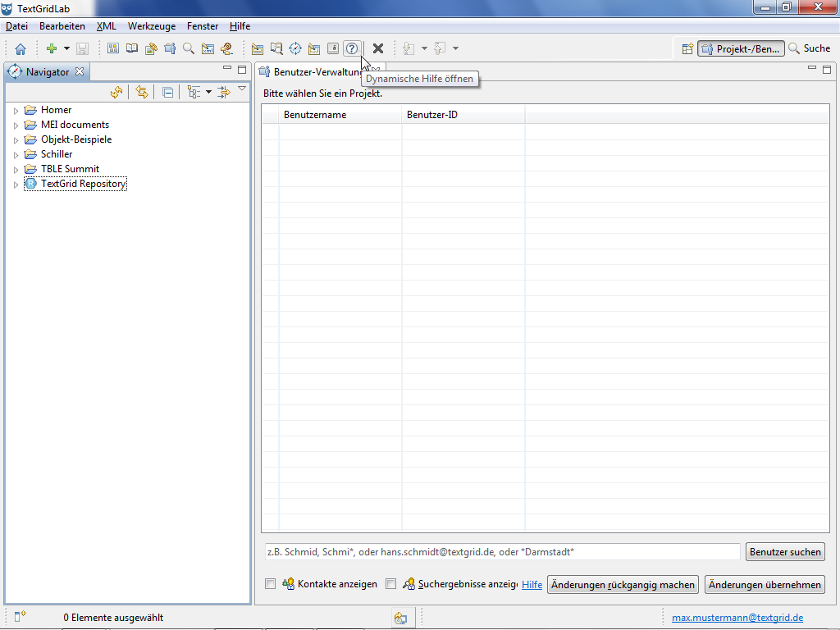Open the dropdown next to green plus
This screenshot has width=840, height=630.
pos(66,49)
